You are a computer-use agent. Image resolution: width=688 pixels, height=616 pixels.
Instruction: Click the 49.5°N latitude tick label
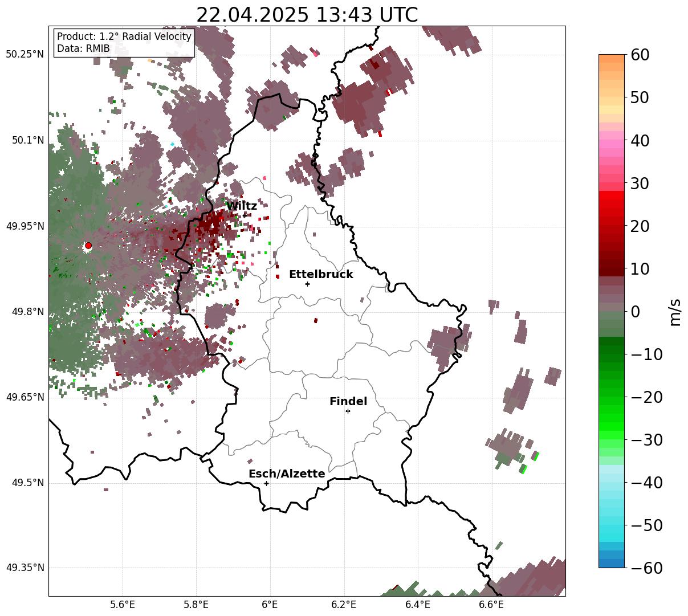(27, 483)
